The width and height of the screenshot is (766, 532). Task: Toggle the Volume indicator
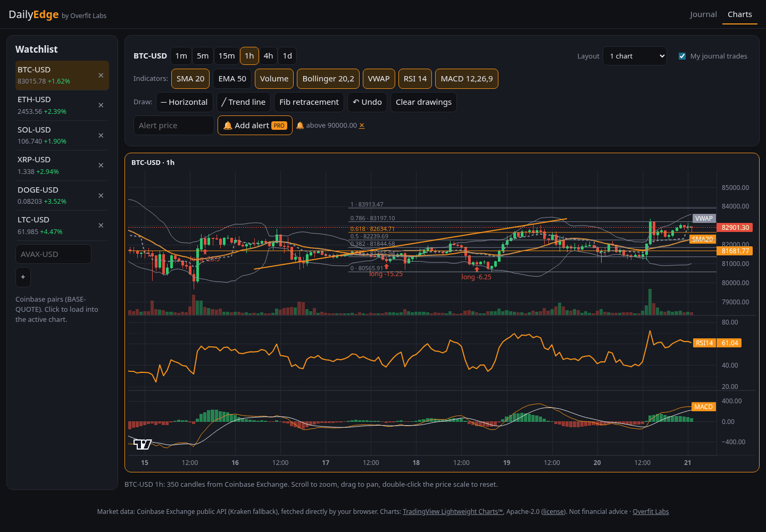274,79
